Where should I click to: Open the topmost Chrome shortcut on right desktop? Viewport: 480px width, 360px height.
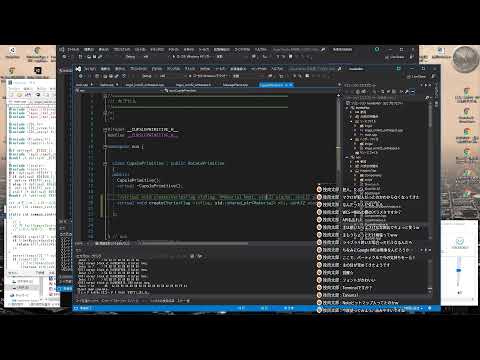click(x=467, y=95)
